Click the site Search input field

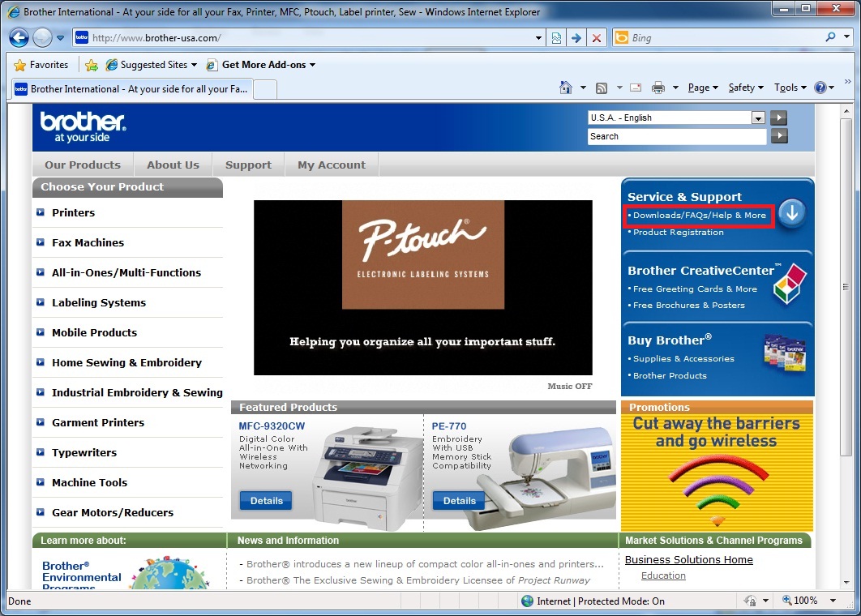click(676, 136)
